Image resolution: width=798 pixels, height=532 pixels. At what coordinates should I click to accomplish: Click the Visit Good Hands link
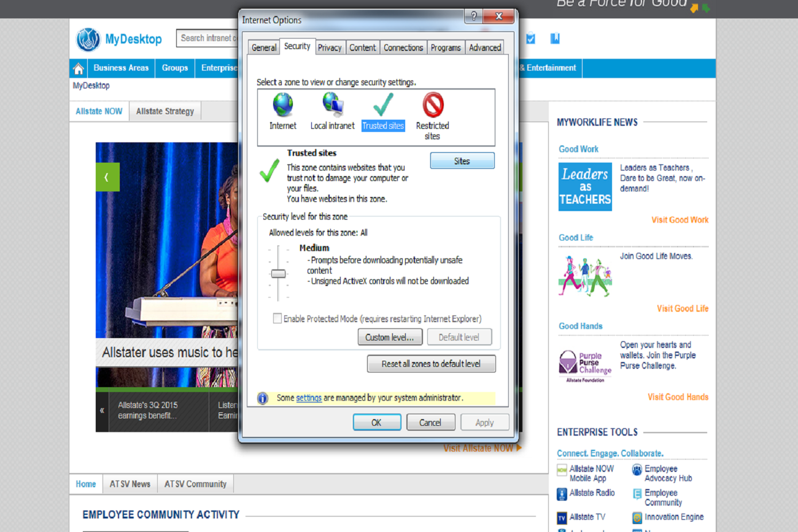(678, 397)
